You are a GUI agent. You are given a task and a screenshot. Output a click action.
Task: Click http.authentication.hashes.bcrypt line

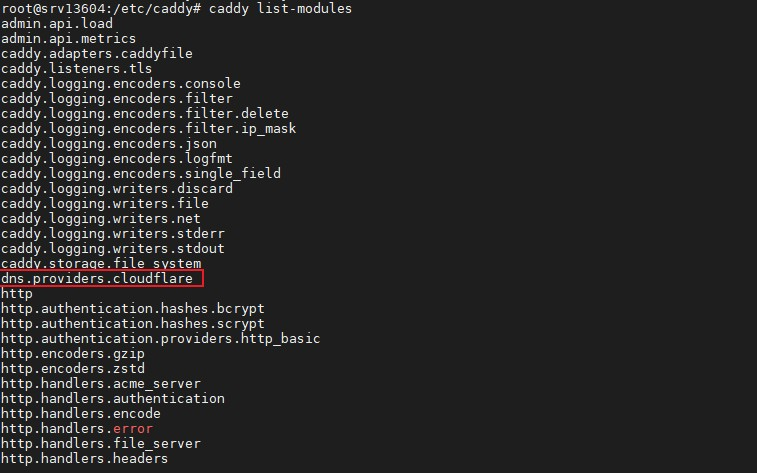click(x=133, y=308)
